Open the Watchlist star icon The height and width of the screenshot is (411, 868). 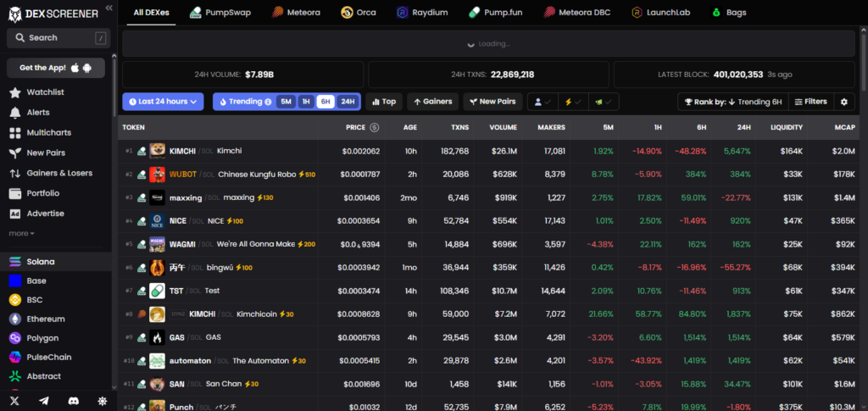click(x=15, y=92)
